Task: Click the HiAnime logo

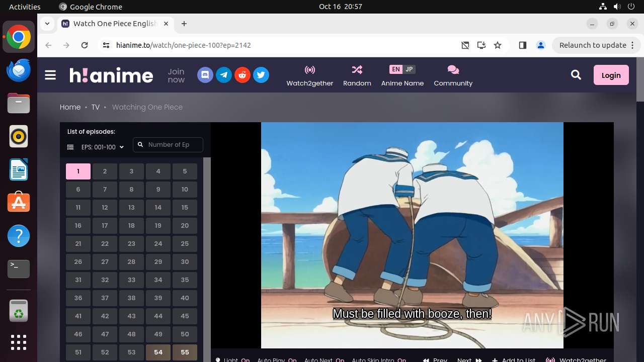Action: pos(111,75)
